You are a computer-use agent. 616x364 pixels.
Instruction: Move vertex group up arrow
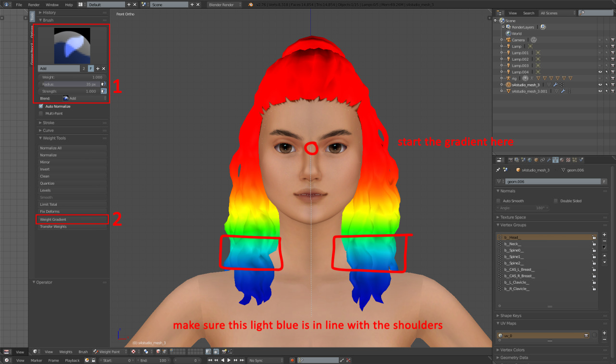tap(604, 256)
